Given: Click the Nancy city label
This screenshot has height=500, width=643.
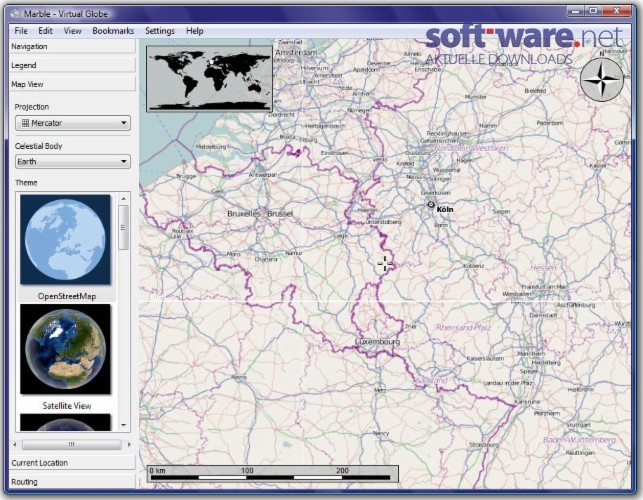Looking at the screenshot, I should click(381, 433).
